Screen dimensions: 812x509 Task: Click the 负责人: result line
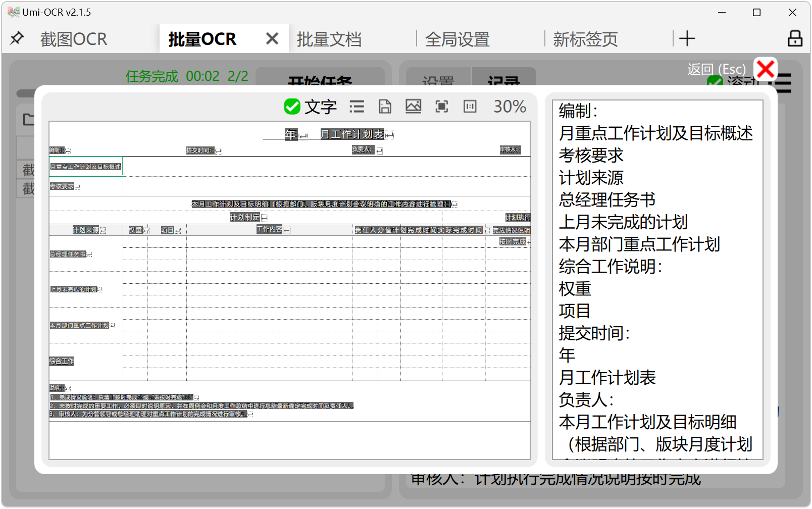tap(586, 399)
